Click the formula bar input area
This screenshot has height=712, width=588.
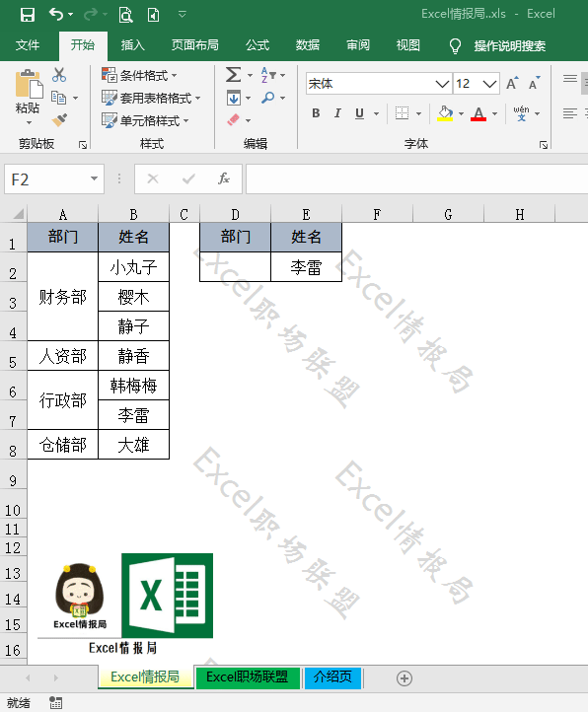click(x=416, y=178)
